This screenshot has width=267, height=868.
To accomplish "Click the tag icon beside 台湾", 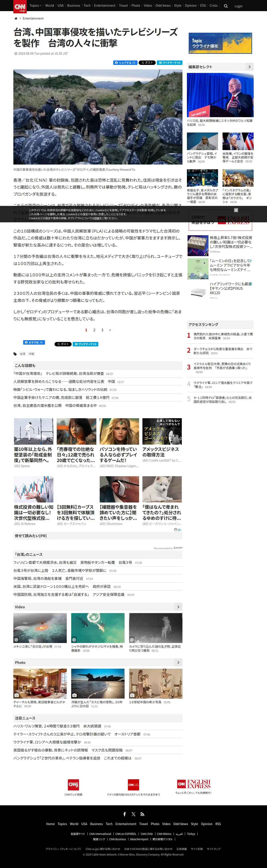I will click(15, 354).
